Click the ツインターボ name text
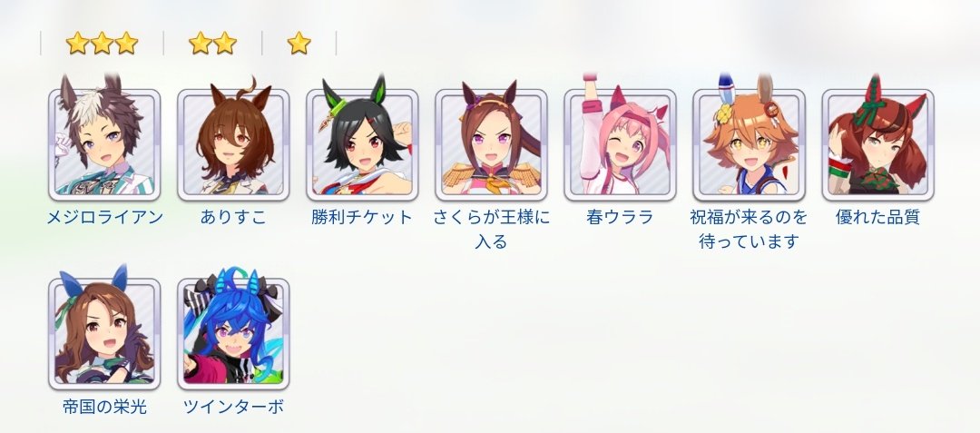The image size is (980, 433). coord(233,408)
